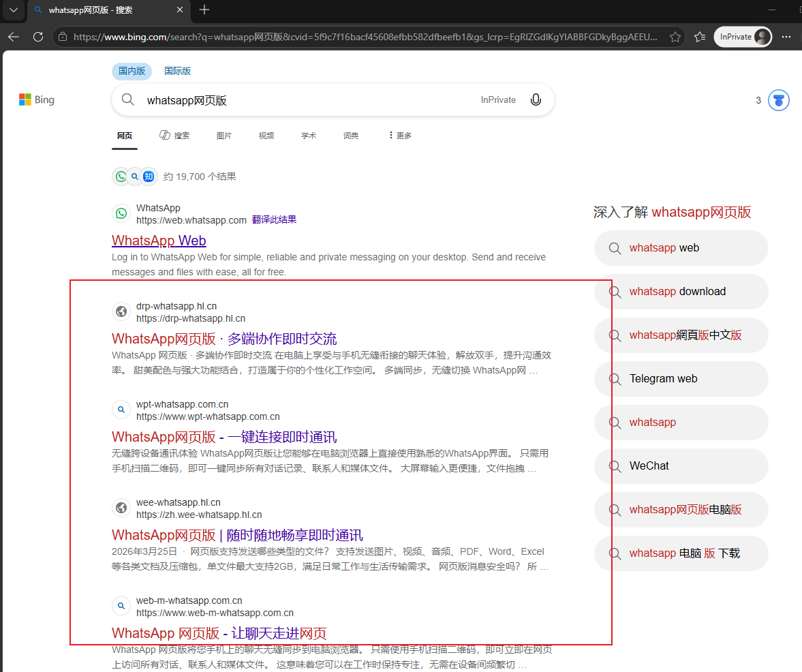Image resolution: width=802 pixels, height=672 pixels.
Task: Switch to 国际版 search mode
Action: click(x=177, y=71)
